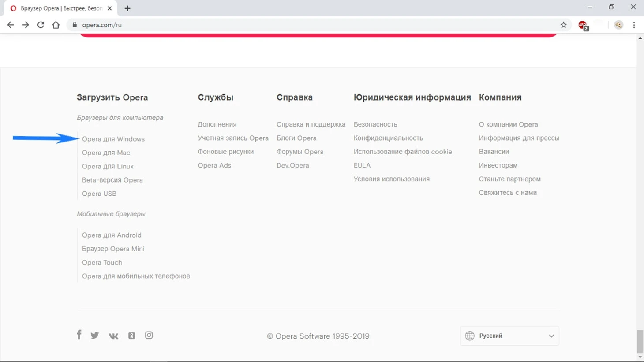Click the address bar URL field

[309, 25]
